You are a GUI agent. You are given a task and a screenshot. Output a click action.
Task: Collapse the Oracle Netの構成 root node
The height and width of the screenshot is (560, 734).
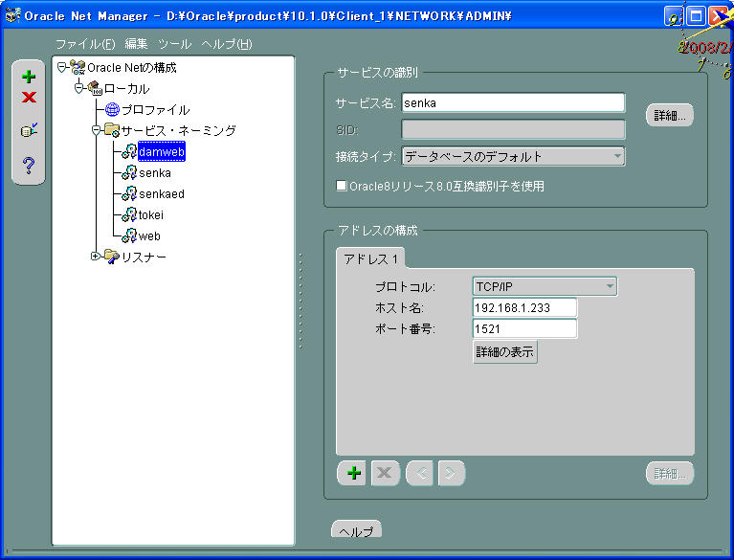[61, 68]
